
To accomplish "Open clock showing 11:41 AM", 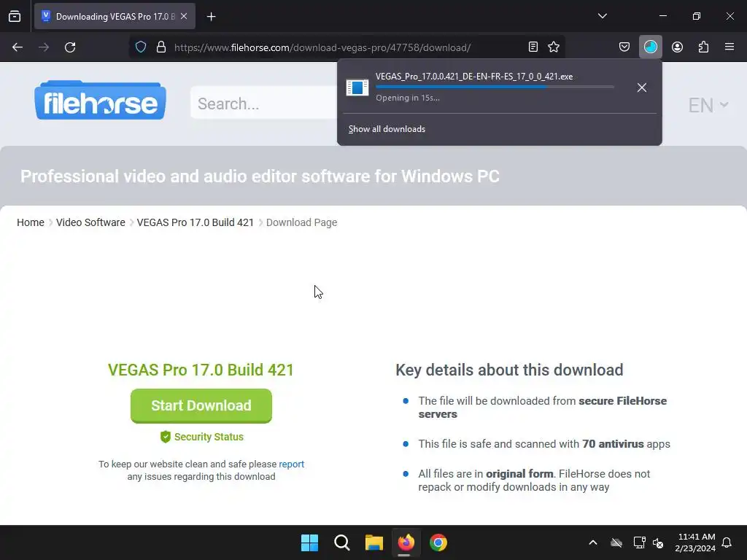I will click(695, 542).
